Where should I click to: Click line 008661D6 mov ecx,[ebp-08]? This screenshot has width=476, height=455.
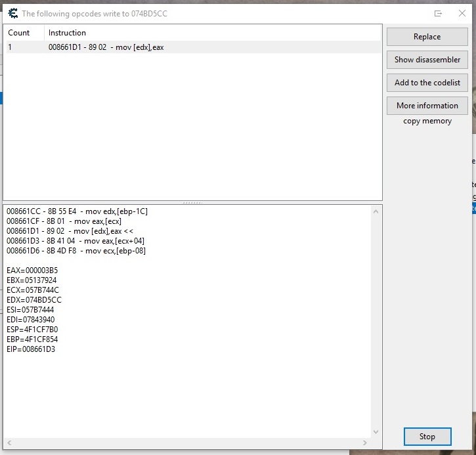coord(76,251)
